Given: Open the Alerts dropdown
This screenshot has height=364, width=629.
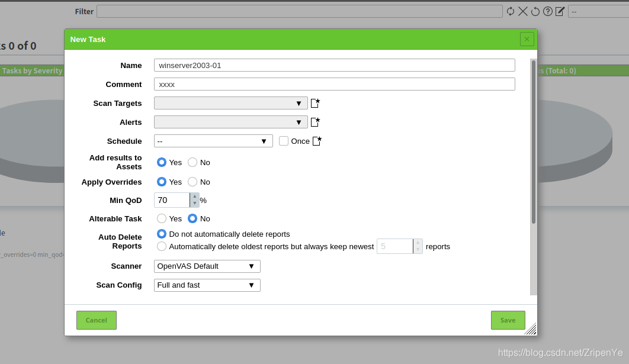Looking at the screenshot, I should (230, 122).
